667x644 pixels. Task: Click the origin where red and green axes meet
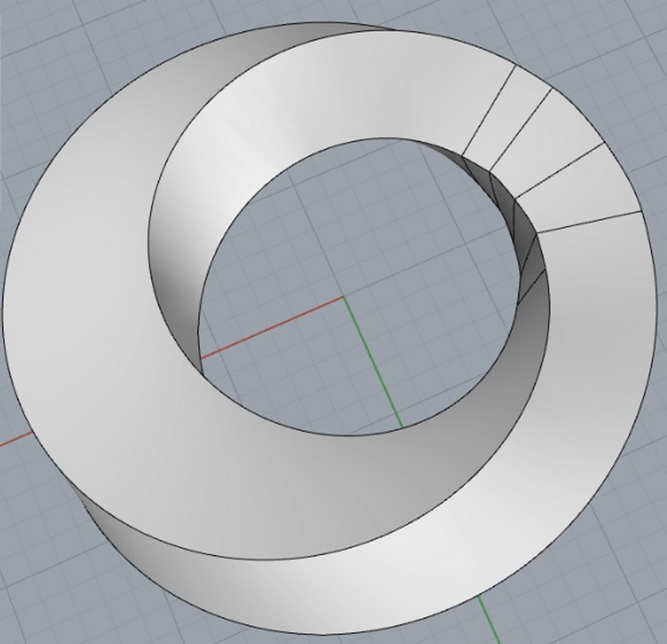[344, 297]
